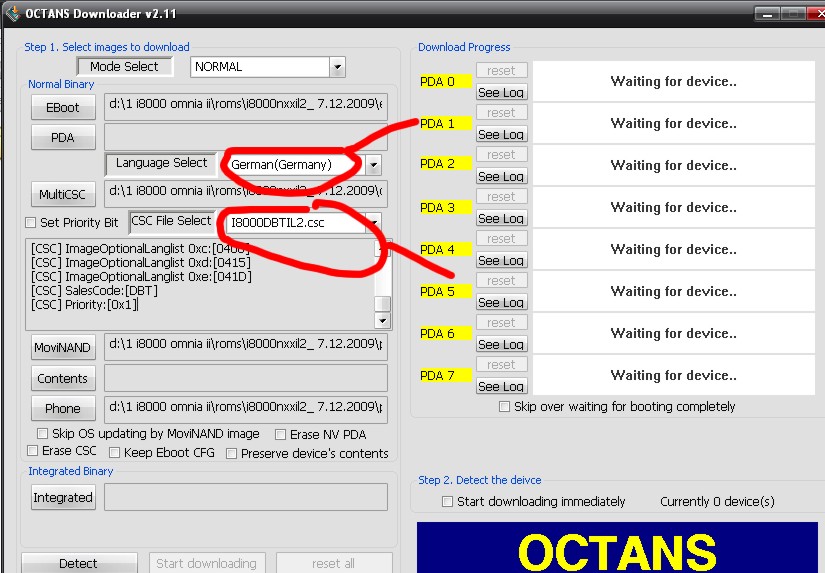The width and height of the screenshot is (825, 573).
Task: Open See Log for PDA 0
Action: 501,93
